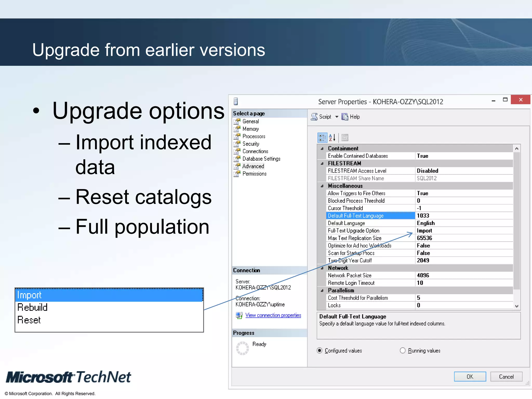Screen dimensions: 532x399
Task: Select the Locks property row
Action: pos(420,305)
